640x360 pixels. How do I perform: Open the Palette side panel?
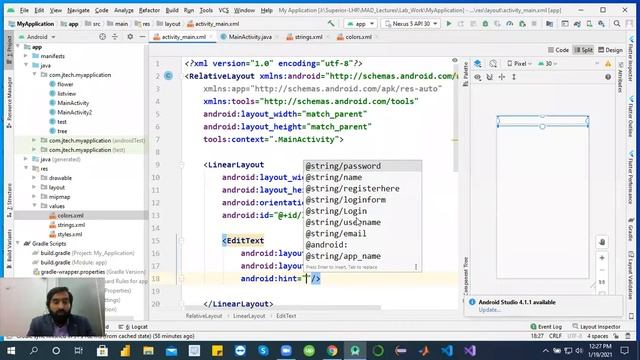point(466,74)
